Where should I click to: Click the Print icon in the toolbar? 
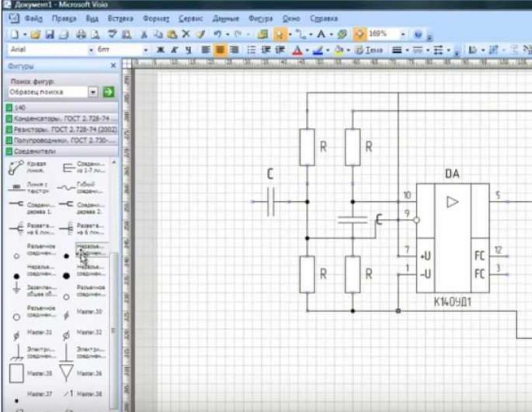80,34
